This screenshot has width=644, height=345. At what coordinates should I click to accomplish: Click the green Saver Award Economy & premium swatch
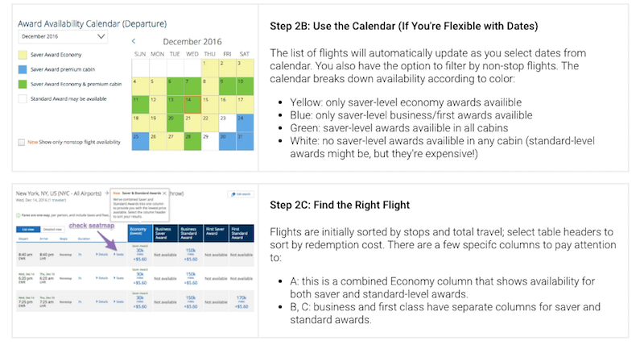(x=23, y=84)
